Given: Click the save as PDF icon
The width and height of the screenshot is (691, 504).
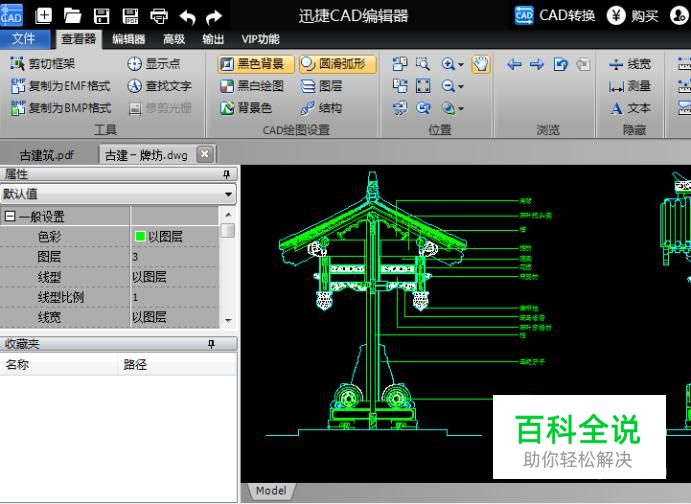Looking at the screenshot, I should (130, 16).
